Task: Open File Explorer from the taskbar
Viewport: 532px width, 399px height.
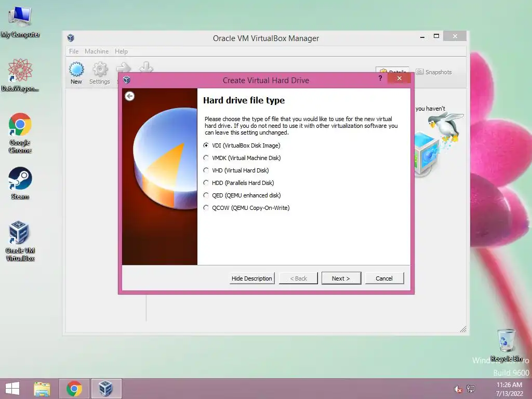Action: [42, 389]
